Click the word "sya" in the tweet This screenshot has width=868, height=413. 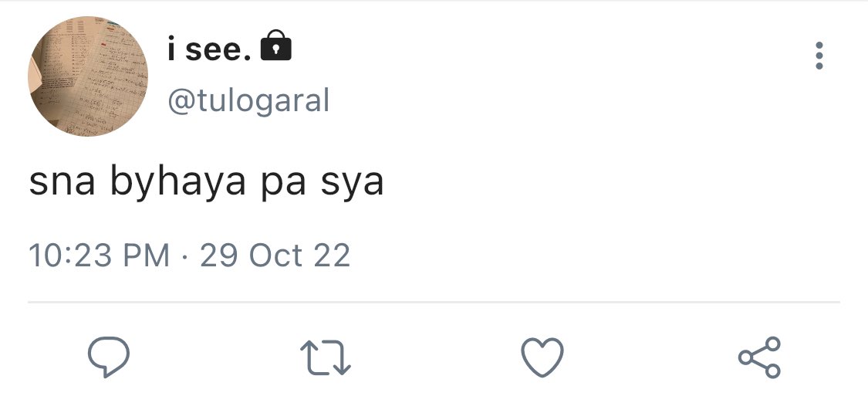click(x=352, y=184)
